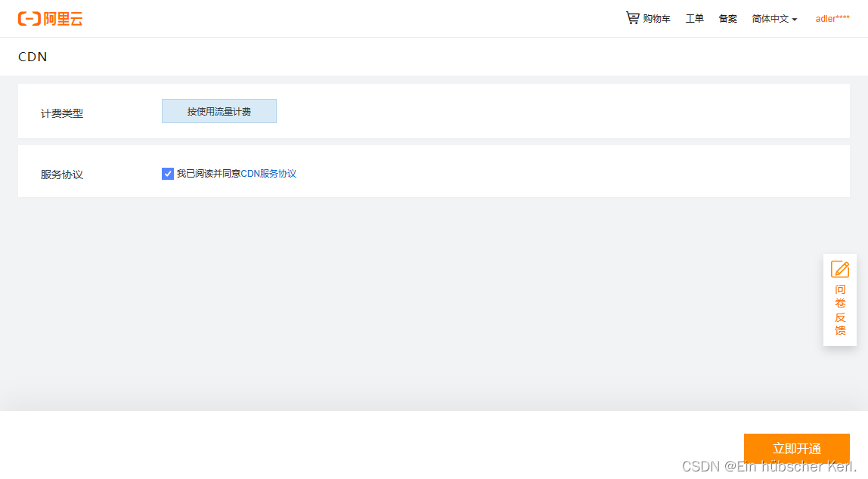Click the highlighted 按使用流量计费 selection box

[219, 110]
